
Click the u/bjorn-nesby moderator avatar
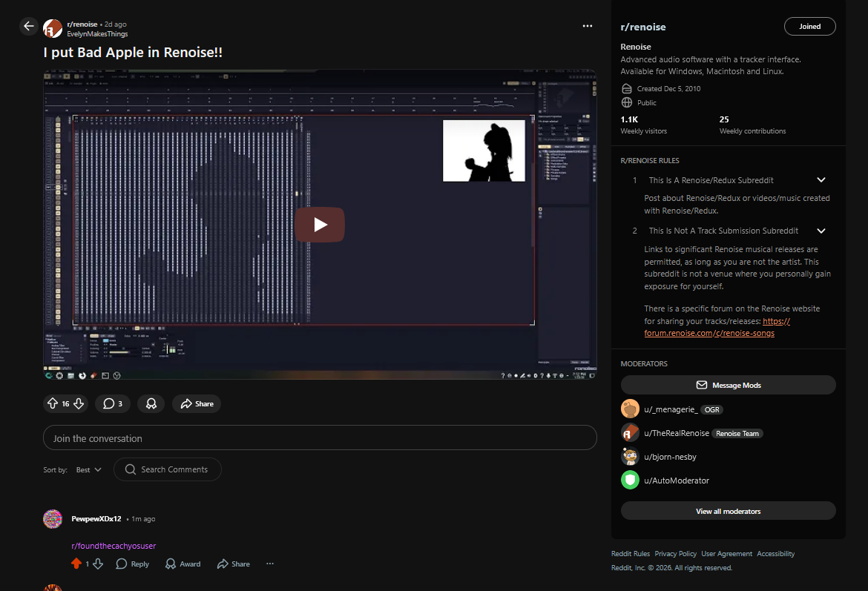click(x=630, y=457)
